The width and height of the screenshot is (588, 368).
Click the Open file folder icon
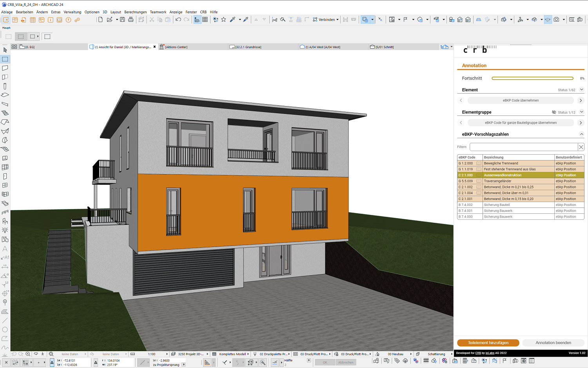[x=110, y=20]
